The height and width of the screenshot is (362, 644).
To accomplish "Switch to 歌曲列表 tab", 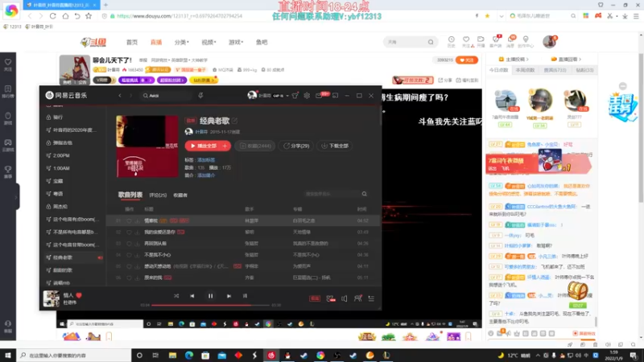I will coord(130,195).
